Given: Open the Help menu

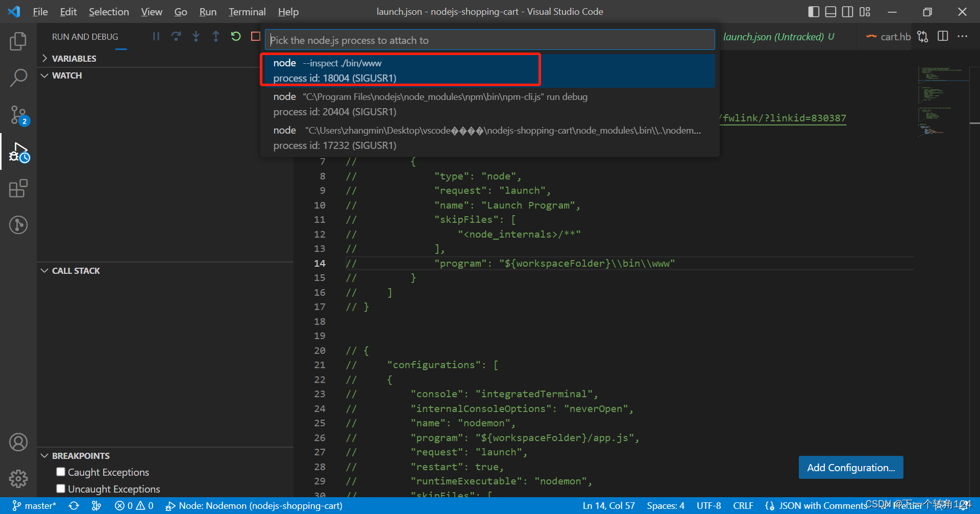Looking at the screenshot, I should point(288,12).
